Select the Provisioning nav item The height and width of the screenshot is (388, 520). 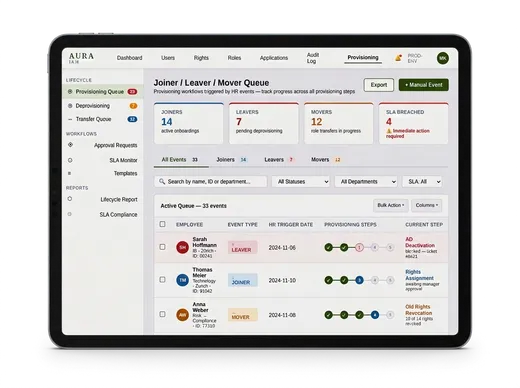pos(363,58)
